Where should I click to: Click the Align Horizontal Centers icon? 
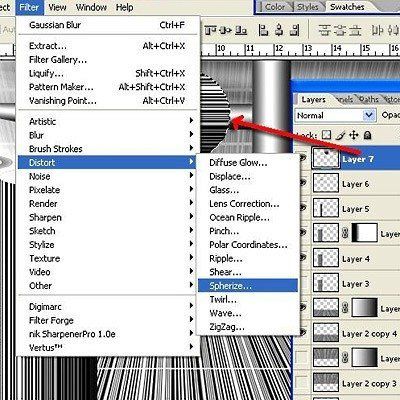pos(279,30)
